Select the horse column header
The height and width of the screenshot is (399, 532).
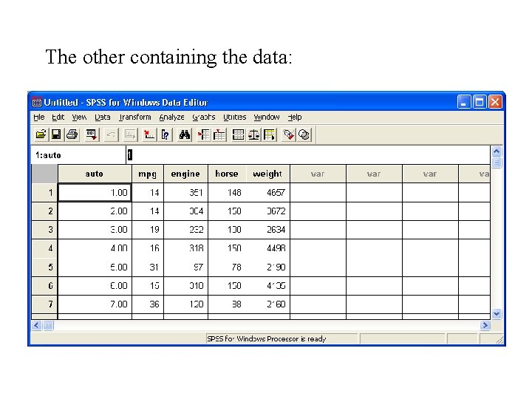tap(227, 174)
